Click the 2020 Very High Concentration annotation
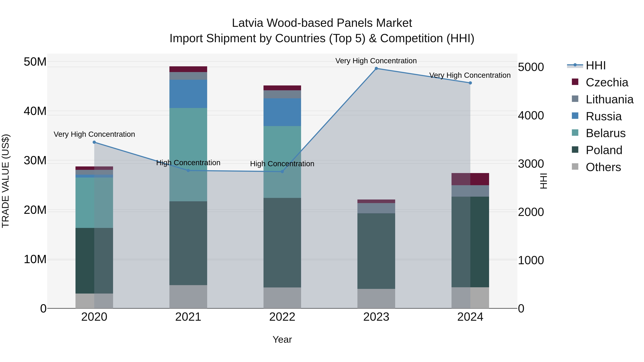The width and height of the screenshot is (644, 362). pos(94,134)
